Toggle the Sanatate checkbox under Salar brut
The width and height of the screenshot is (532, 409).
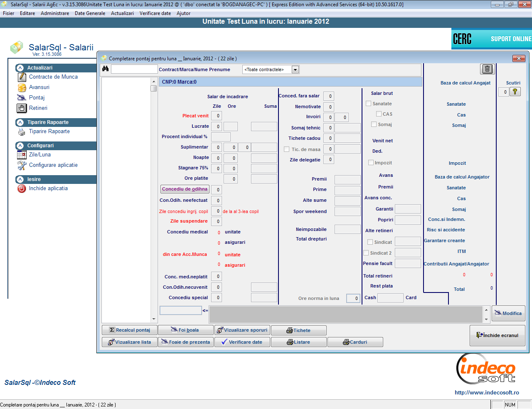pyautogui.click(x=368, y=104)
